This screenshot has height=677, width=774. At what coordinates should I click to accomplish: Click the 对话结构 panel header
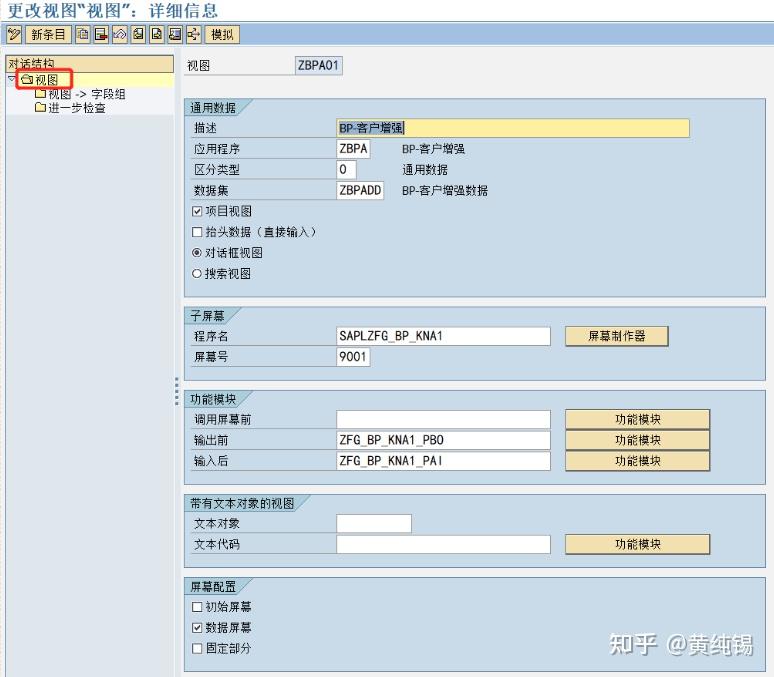(89, 64)
